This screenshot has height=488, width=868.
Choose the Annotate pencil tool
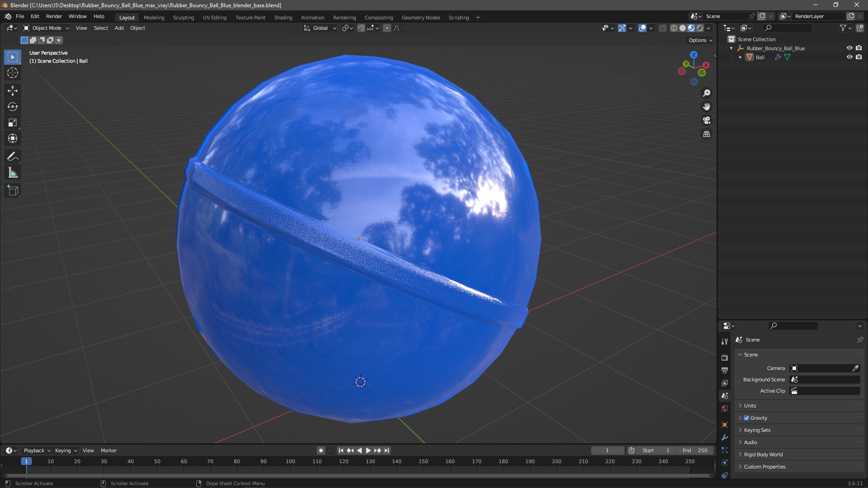pos(13,157)
